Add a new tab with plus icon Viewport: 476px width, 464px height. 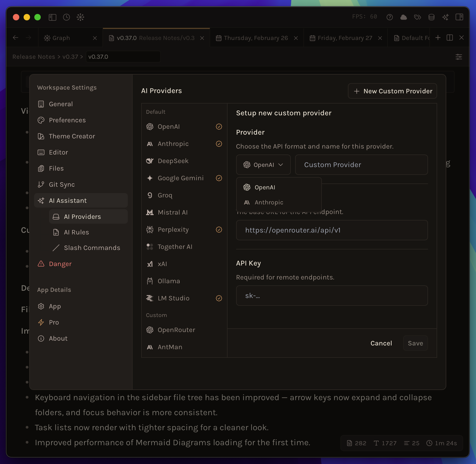click(x=438, y=38)
